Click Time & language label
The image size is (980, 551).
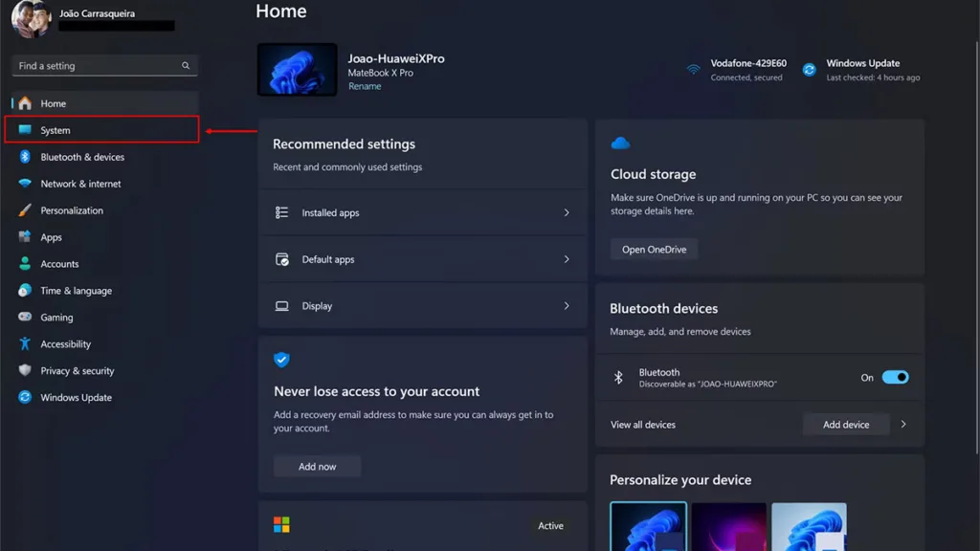coord(77,291)
